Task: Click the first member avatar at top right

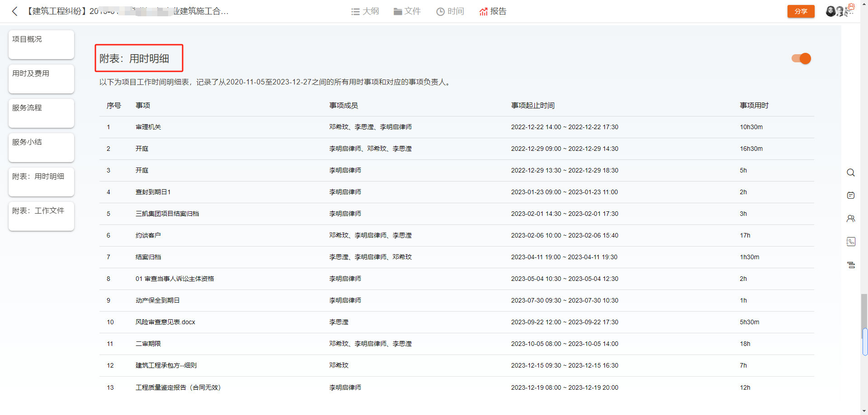Action: tap(830, 11)
